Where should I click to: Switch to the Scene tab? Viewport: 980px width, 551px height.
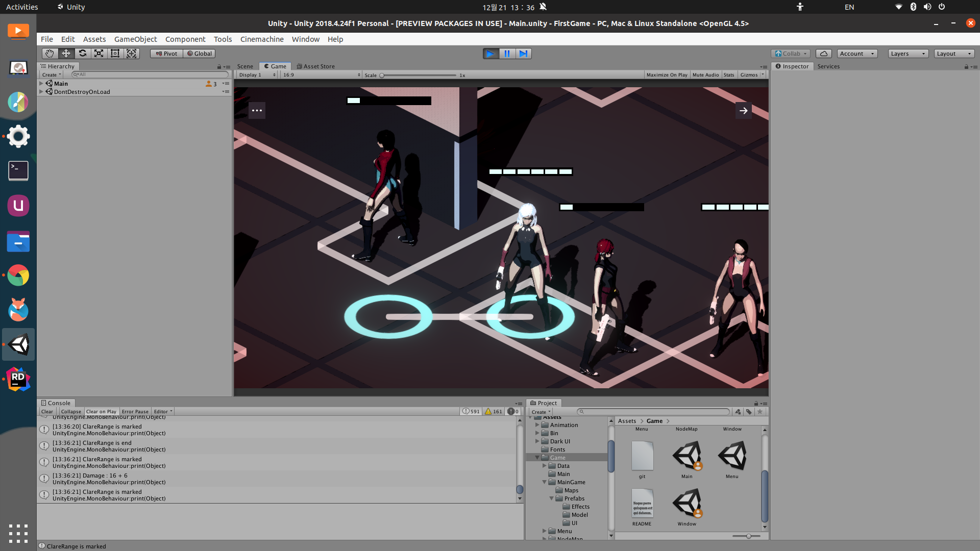(245, 66)
